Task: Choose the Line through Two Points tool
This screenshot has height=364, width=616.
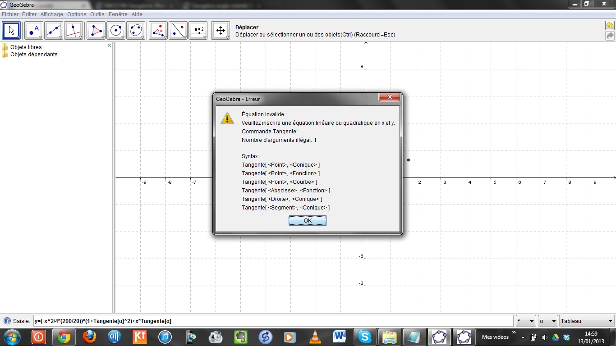Action: coord(54,31)
